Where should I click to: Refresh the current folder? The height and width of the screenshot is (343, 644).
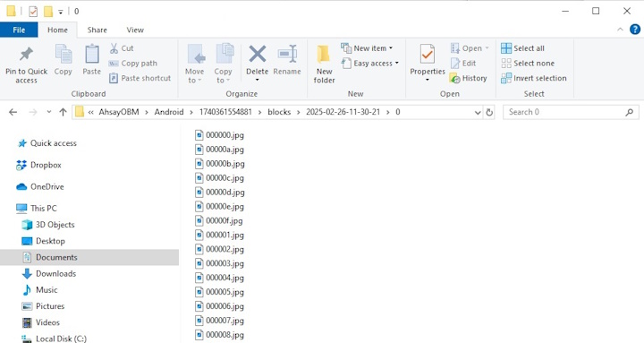(x=489, y=112)
